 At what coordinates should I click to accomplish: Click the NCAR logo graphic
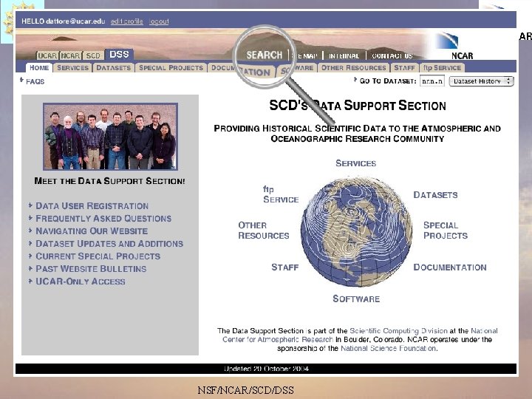click(x=447, y=41)
